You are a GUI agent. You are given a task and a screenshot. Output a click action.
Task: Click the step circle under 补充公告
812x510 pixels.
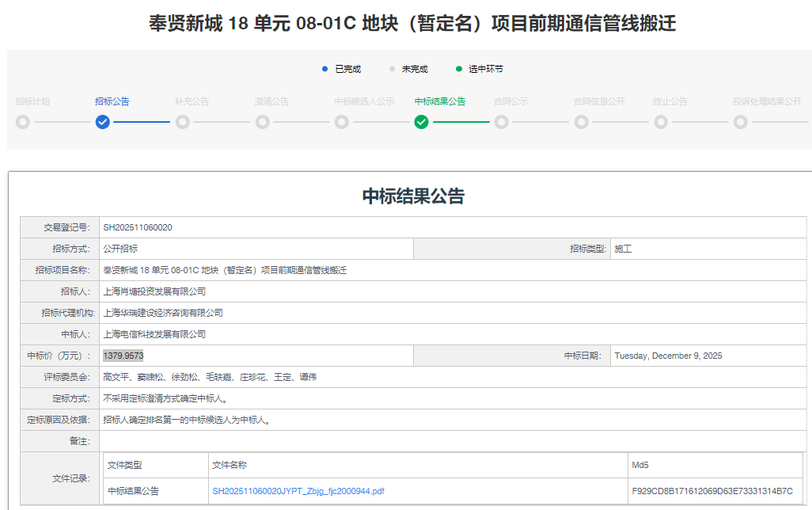(182, 122)
